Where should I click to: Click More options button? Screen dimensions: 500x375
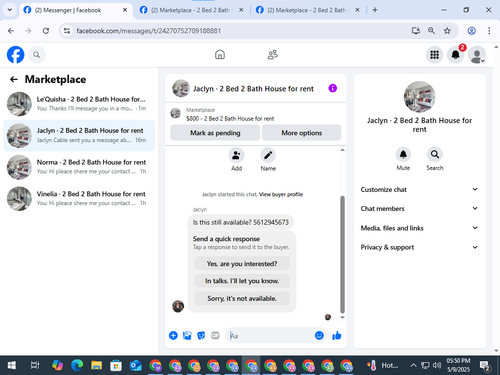(301, 133)
